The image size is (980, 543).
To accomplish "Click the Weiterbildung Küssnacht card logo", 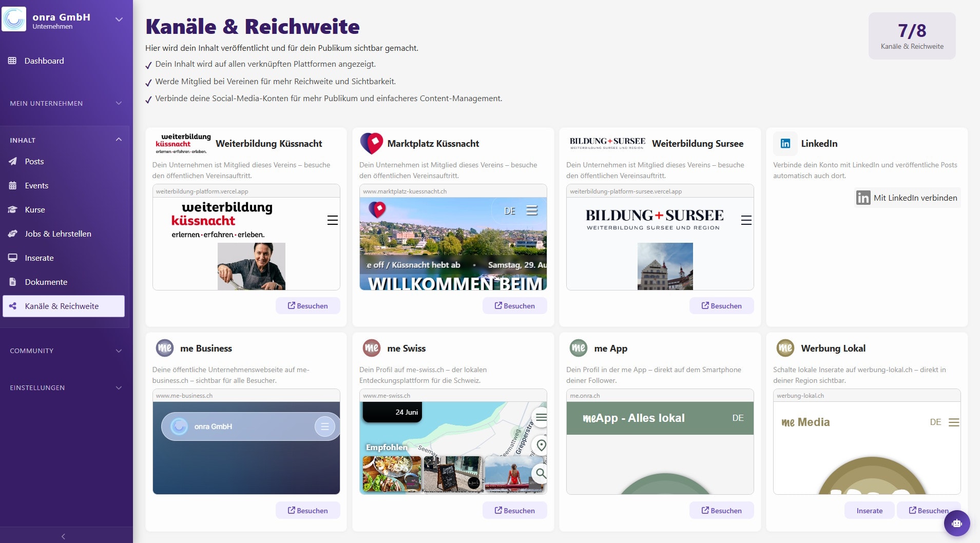I will coord(183,144).
